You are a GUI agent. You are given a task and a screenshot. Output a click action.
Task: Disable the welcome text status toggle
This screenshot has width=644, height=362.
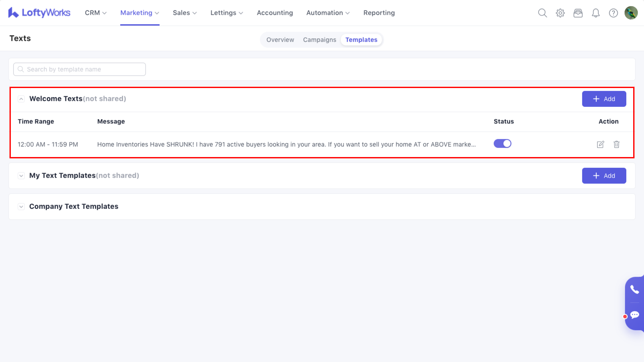click(x=502, y=143)
